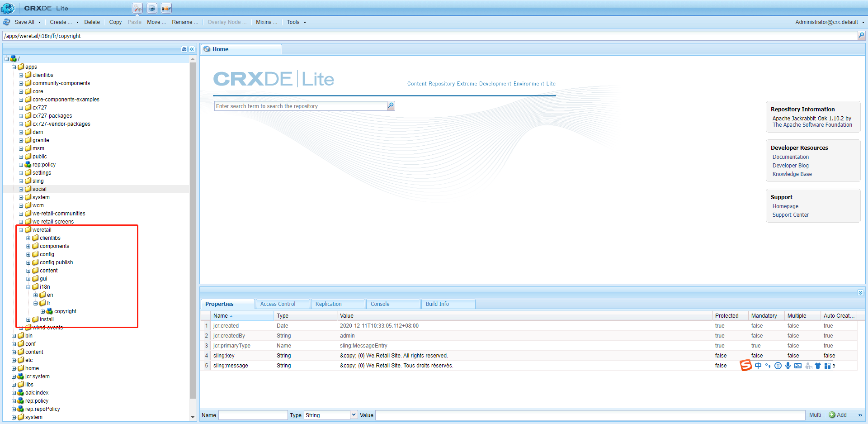Screen dimensions: 868x424
Task: Expand the libs folder node
Action: tap(14, 385)
